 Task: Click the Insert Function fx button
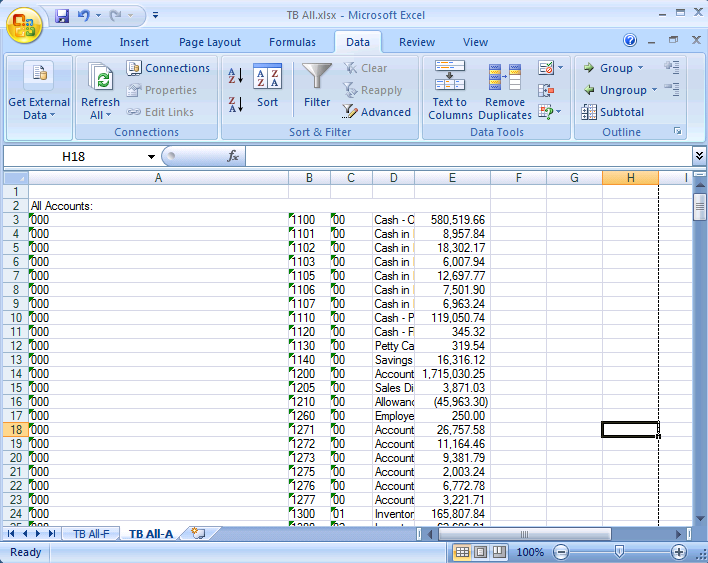[x=233, y=157]
